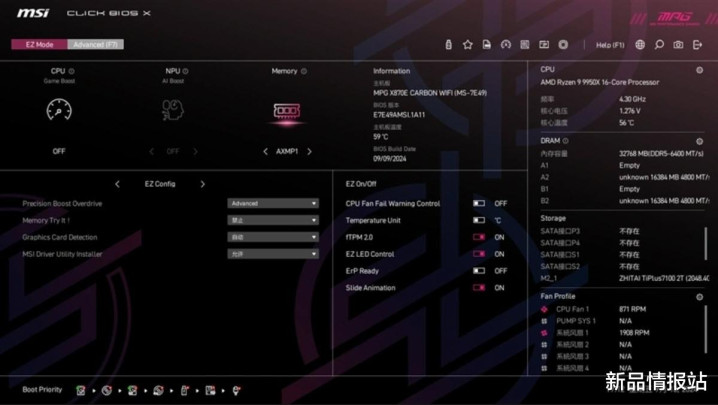Click the Fan Profile list scrollbar

pyautogui.click(x=706, y=329)
